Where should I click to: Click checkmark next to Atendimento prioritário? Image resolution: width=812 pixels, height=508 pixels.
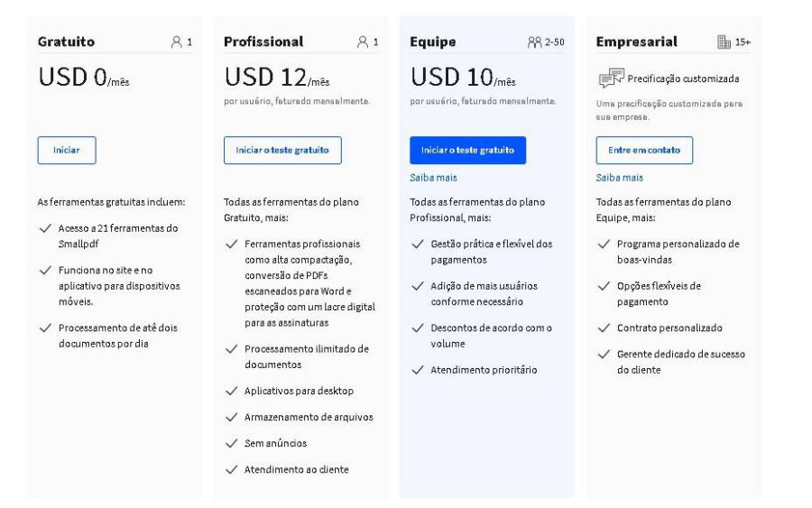pyautogui.click(x=418, y=370)
